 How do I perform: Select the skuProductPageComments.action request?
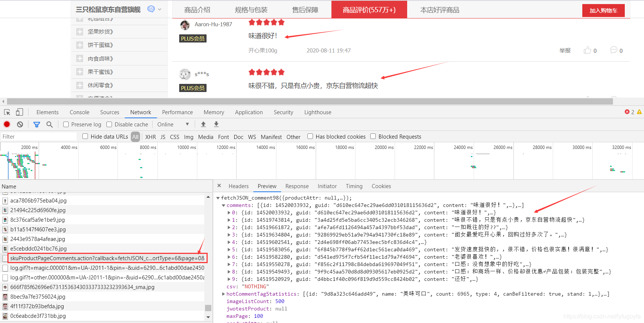[107, 258]
